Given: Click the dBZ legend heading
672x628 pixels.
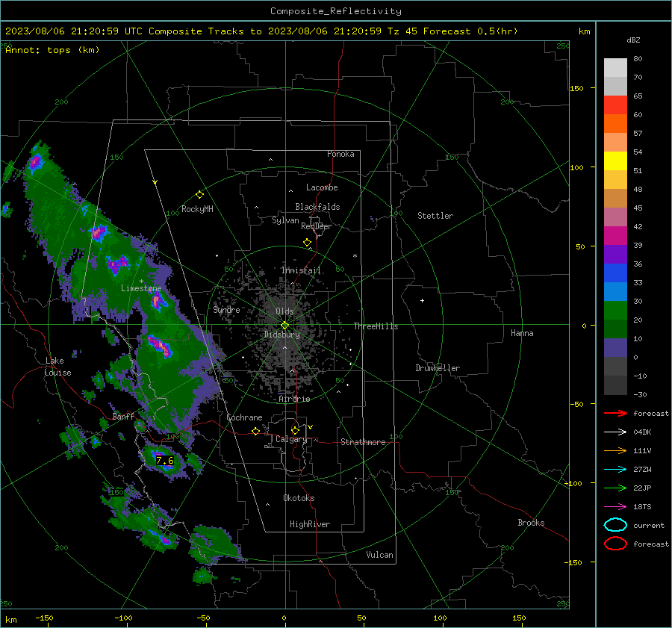Looking at the screenshot, I should (x=633, y=40).
